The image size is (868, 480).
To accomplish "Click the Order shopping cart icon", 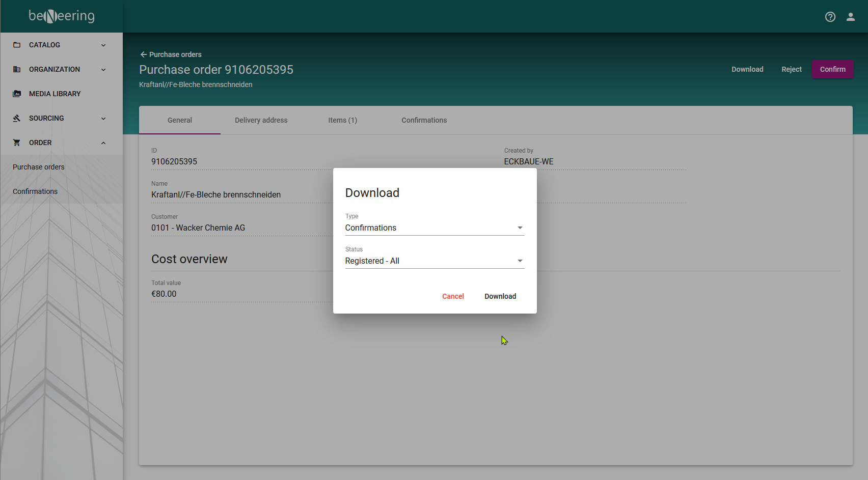I will (17, 143).
